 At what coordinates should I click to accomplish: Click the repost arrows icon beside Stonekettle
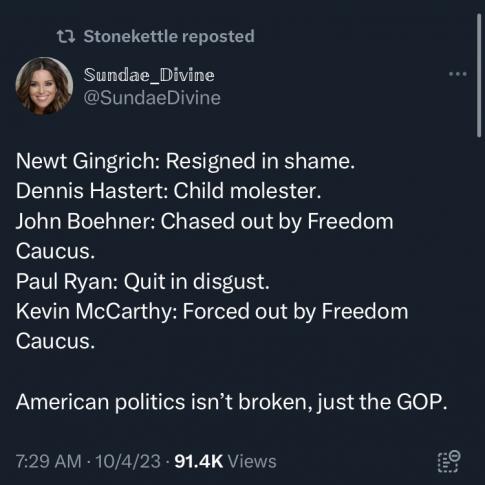66,36
